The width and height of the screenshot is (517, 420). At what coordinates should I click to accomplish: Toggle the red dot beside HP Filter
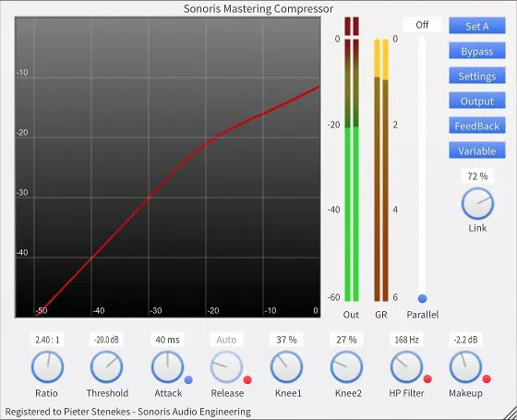click(427, 379)
